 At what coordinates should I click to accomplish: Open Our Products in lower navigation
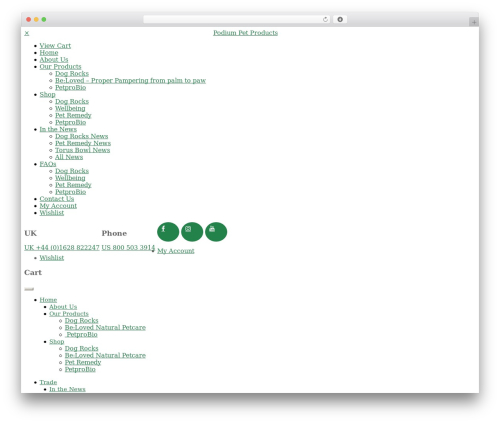tap(69, 314)
